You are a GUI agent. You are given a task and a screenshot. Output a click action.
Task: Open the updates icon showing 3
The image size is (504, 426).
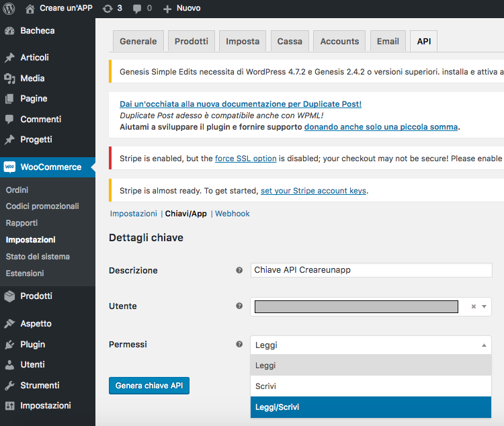(112, 9)
